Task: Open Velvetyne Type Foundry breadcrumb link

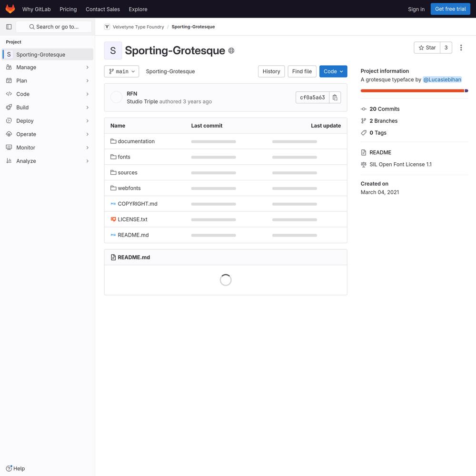Action: coord(138,27)
